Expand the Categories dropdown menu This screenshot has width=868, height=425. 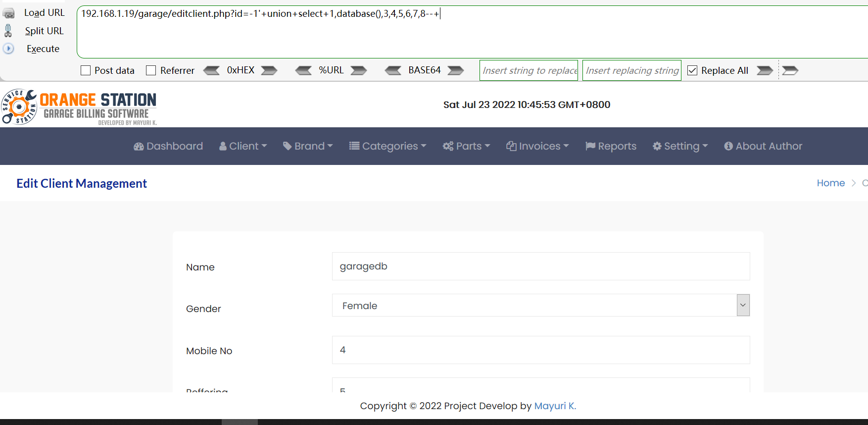click(387, 146)
